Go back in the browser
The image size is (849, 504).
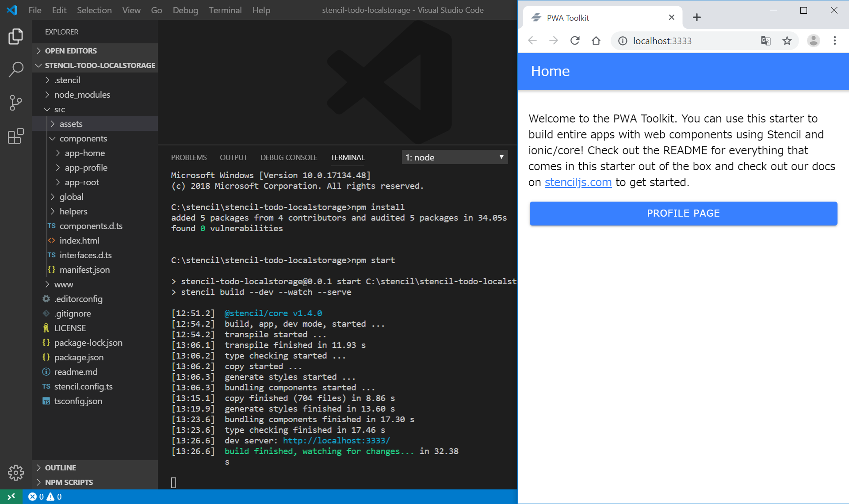pyautogui.click(x=532, y=41)
